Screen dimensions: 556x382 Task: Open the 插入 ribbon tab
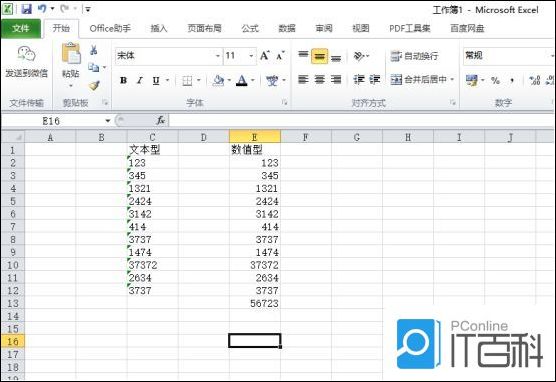click(159, 28)
